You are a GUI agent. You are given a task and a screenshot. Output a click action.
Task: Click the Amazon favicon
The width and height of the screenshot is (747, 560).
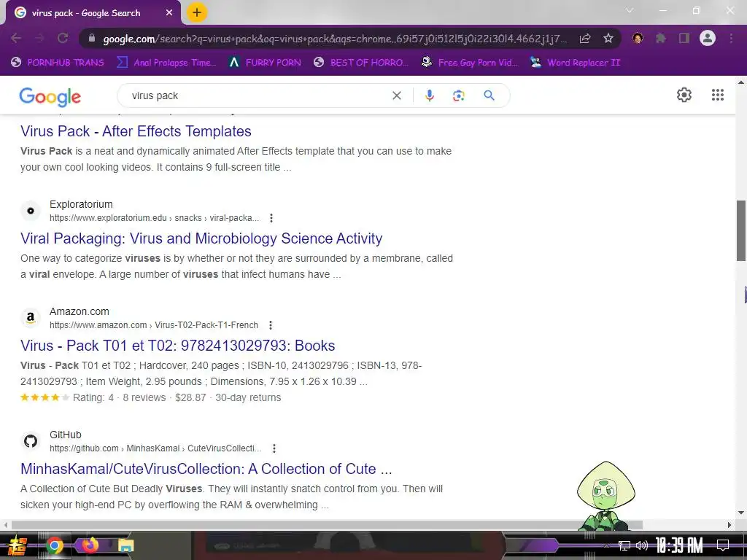(x=31, y=318)
